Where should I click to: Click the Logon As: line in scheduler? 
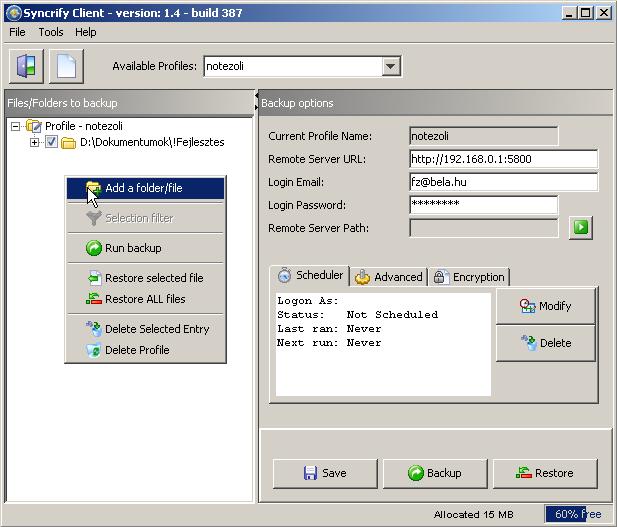(x=308, y=301)
